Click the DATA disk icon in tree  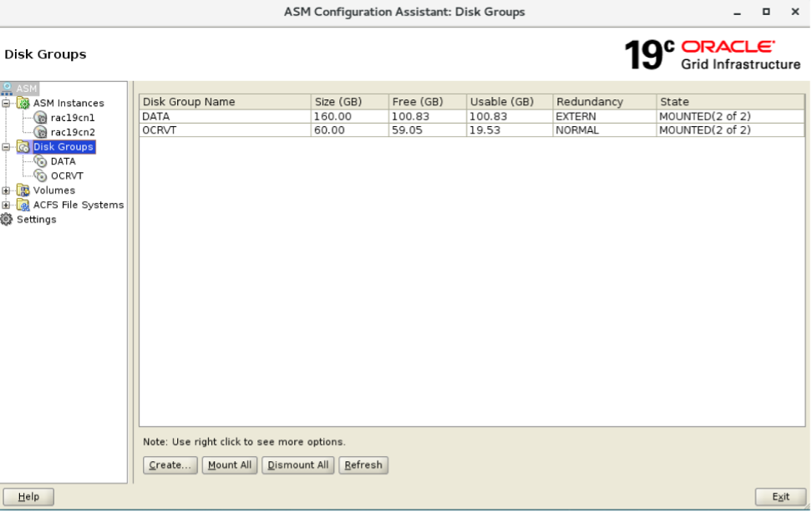(x=40, y=161)
